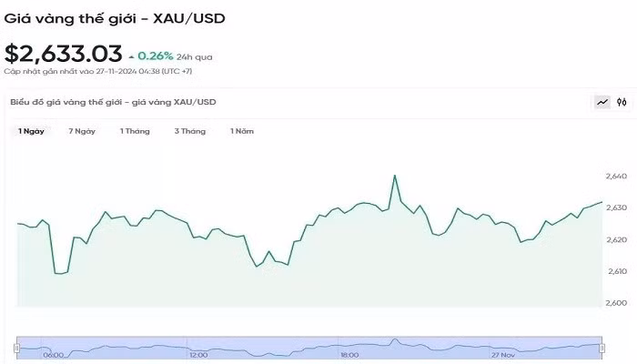The image size is (637, 364).
Task: Click the left handle of range navigator
Action: point(17,347)
